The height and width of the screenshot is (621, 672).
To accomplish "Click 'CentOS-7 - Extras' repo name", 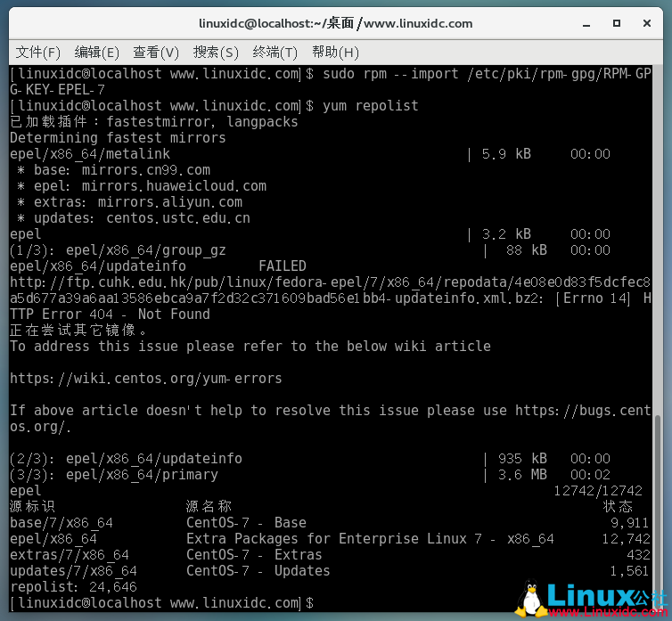I will point(254,555).
